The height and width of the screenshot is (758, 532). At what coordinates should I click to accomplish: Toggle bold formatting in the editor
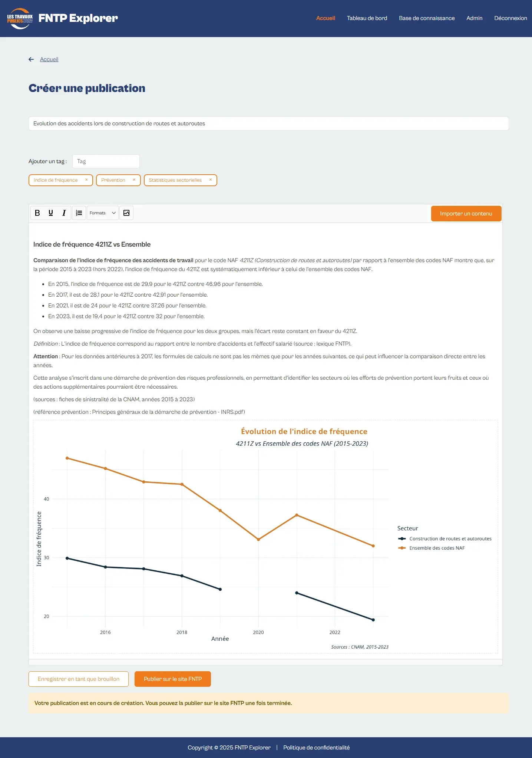37,213
